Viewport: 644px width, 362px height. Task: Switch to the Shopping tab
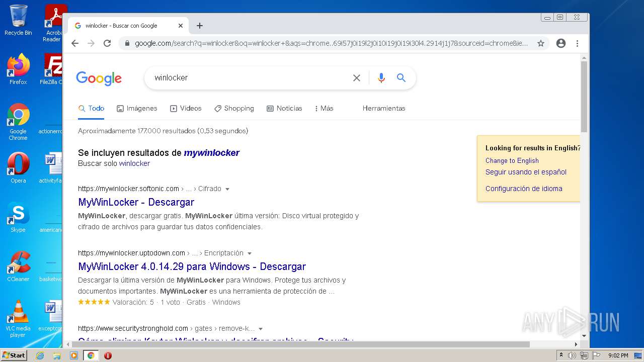tap(234, 108)
